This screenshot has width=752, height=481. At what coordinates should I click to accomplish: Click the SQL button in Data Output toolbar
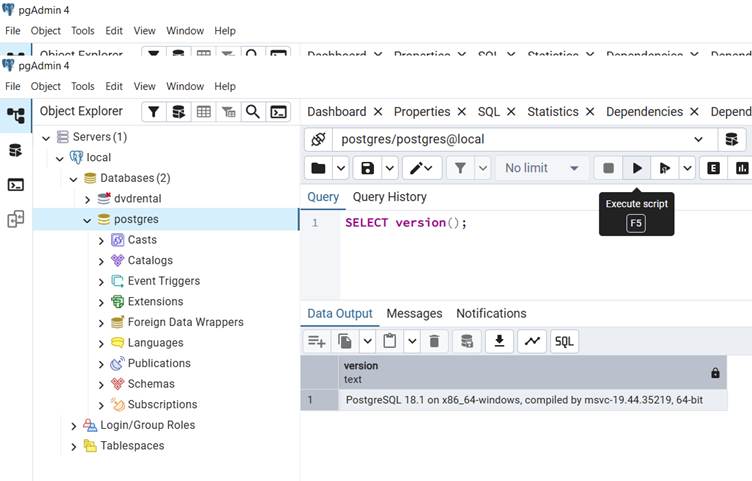click(x=564, y=341)
